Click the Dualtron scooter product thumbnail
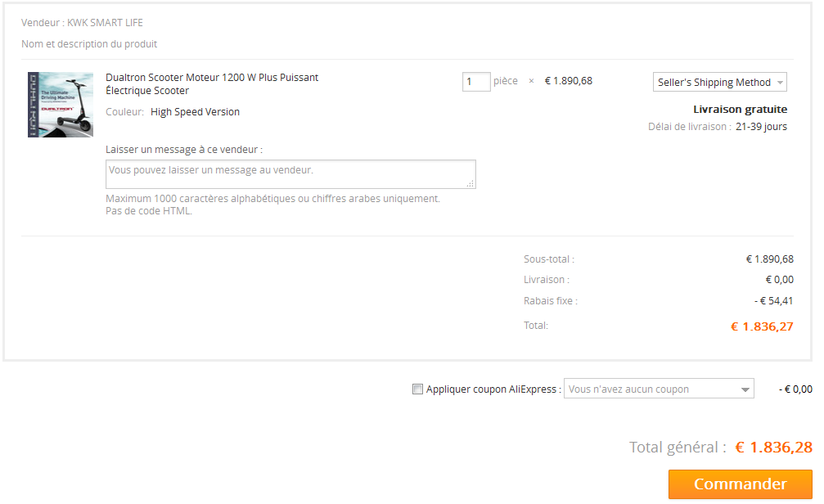Image resolution: width=824 pixels, height=504 pixels. [x=61, y=105]
